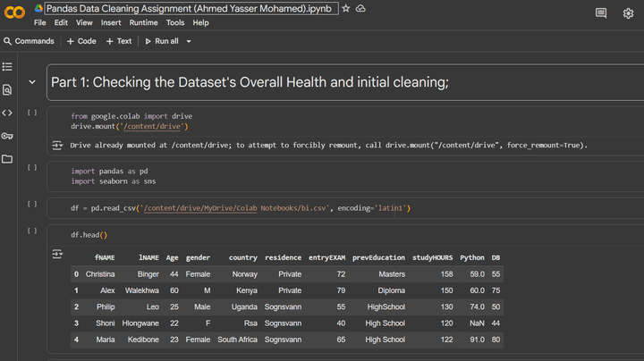Viewport: 644px width, 361px height.
Task: Open the Files folder panel
Action: coord(7,159)
